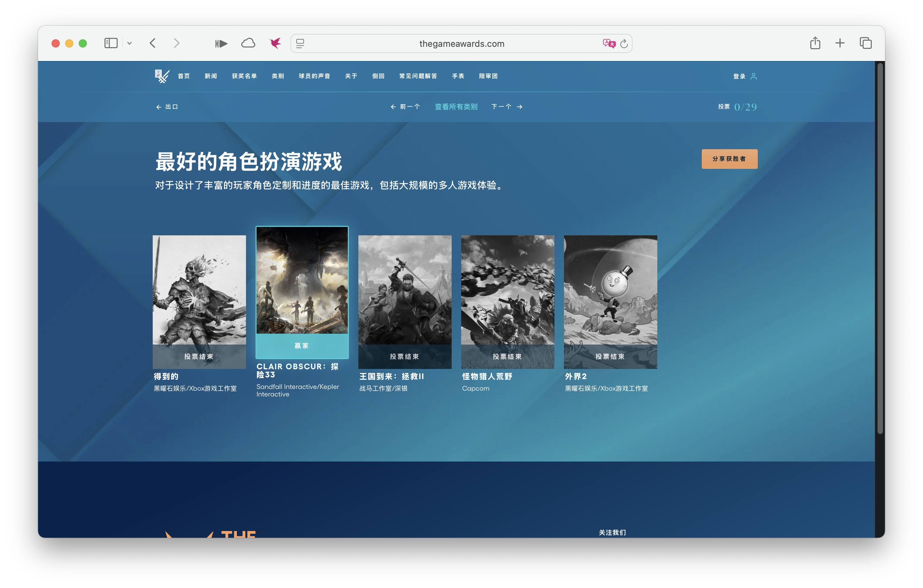This screenshot has height=588, width=923.
Task: Open the 常见问题解答 section
Action: point(418,76)
